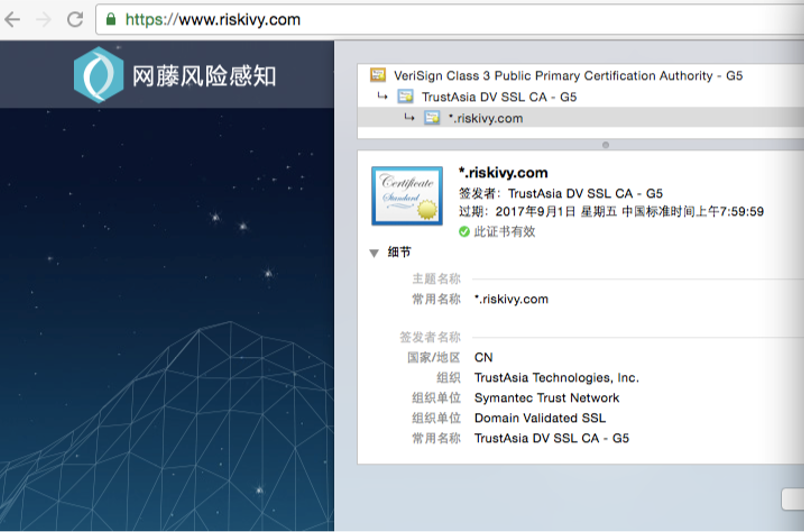Focus the URL address field
This screenshot has height=532, width=804.
point(400,19)
